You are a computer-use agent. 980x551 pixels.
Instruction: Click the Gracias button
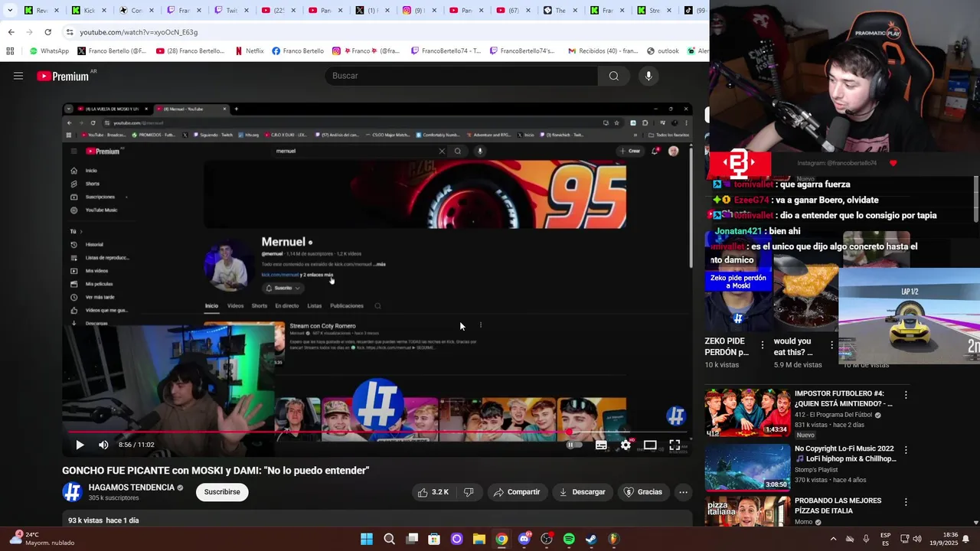pos(643,492)
